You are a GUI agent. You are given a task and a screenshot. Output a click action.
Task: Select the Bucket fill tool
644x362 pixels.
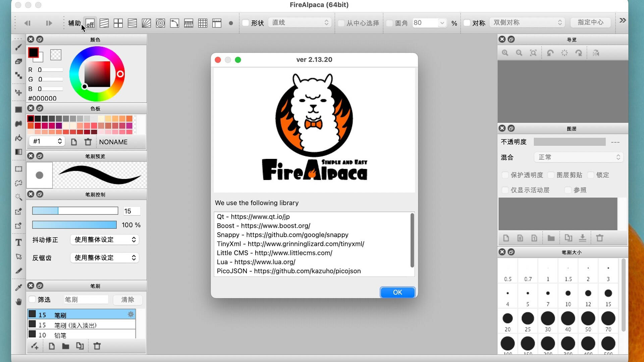click(x=19, y=138)
